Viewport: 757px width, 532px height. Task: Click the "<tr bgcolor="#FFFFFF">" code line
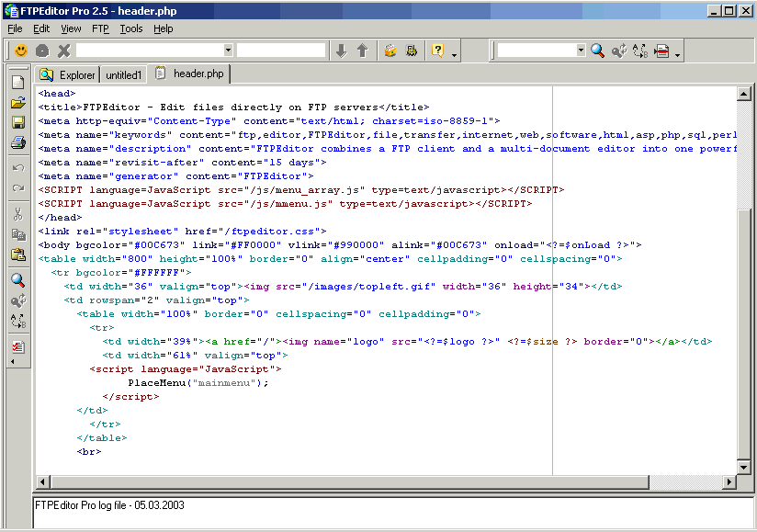121,273
